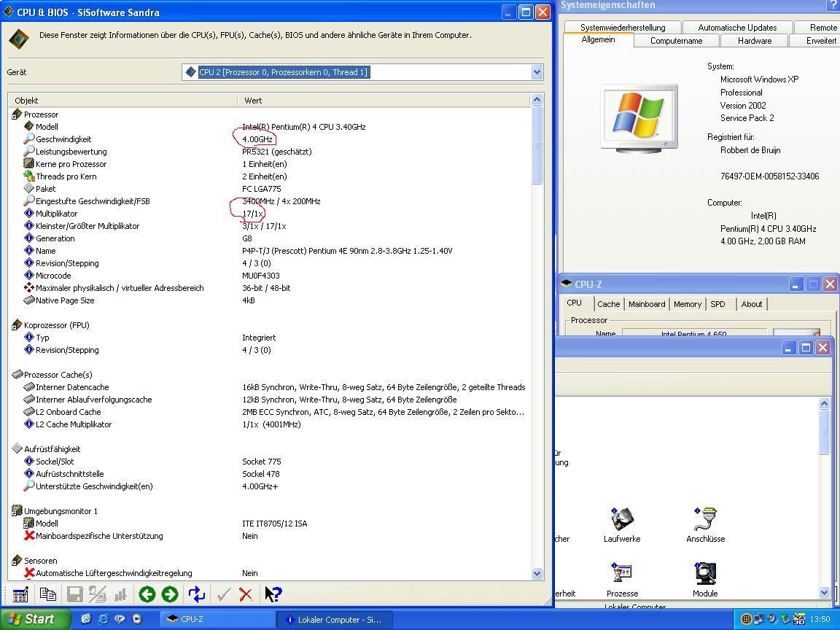Click the grey speaker tray icon

pos(772,619)
